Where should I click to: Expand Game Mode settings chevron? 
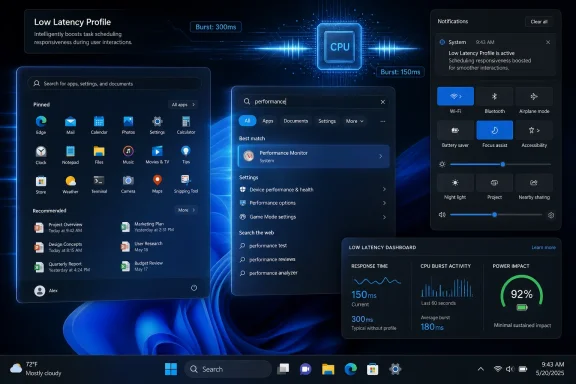click(384, 217)
